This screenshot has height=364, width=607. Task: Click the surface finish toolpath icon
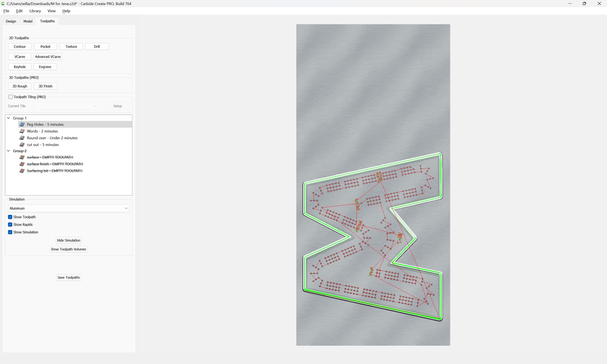pyautogui.click(x=22, y=164)
